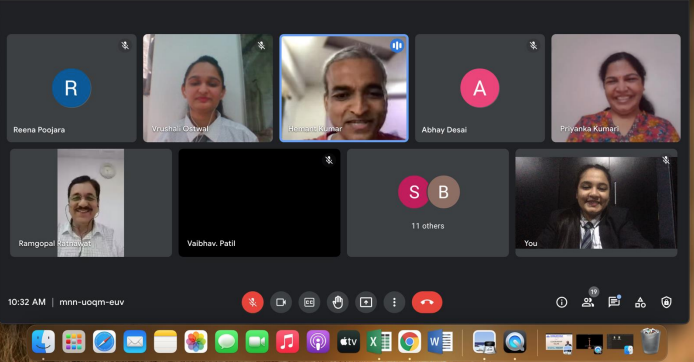The image size is (694, 362).
Task: Open Google Chrome from the dock
Action: pyautogui.click(x=409, y=342)
